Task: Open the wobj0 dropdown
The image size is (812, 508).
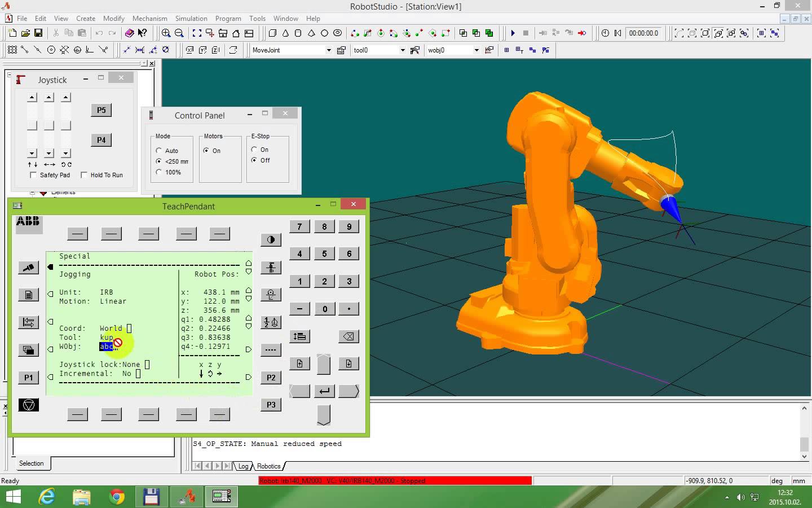Action: [x=476, y=50]
